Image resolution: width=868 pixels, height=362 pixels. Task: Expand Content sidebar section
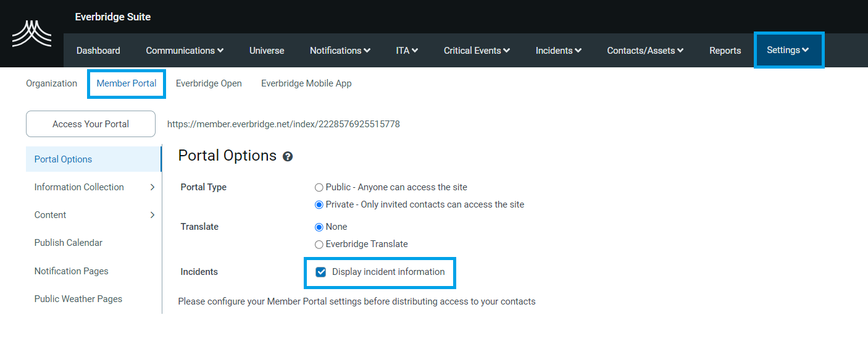click(93, 215)
